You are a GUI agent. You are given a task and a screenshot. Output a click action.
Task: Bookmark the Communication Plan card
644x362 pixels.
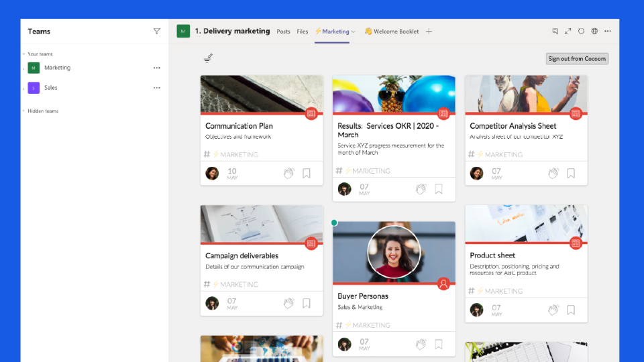(307, 173)
